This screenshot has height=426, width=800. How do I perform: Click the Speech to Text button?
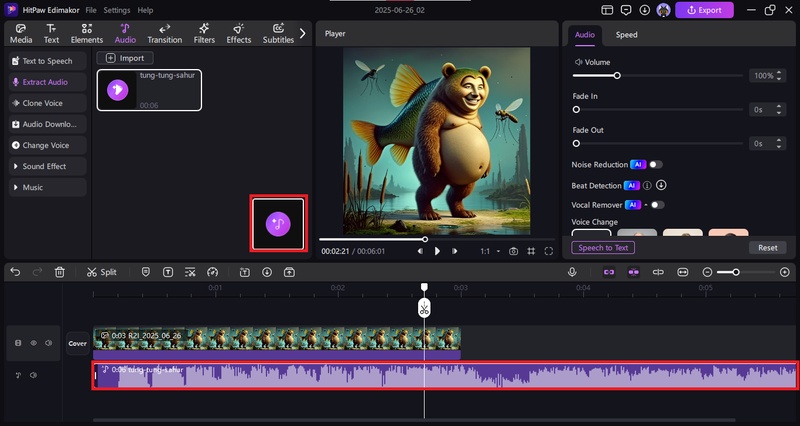tap(603, 247)
